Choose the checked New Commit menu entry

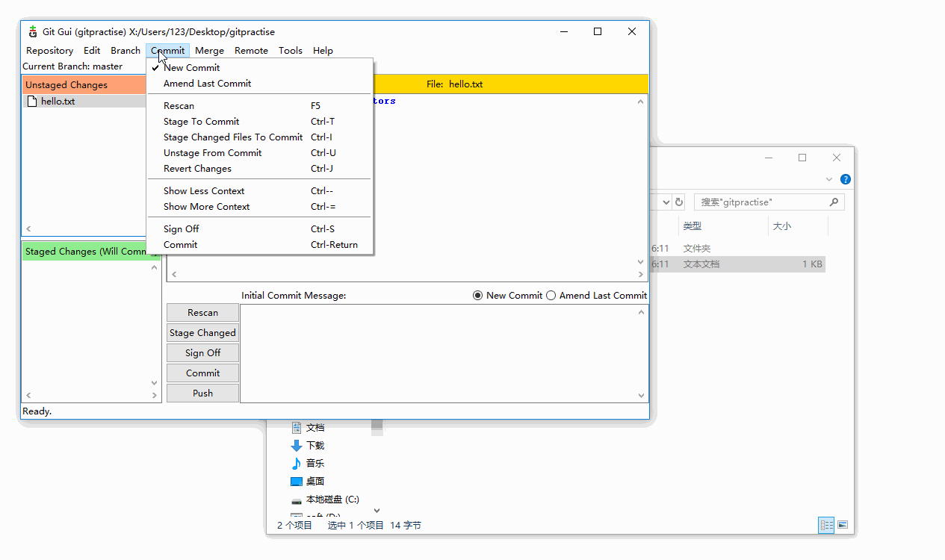(x=260, y=68)
